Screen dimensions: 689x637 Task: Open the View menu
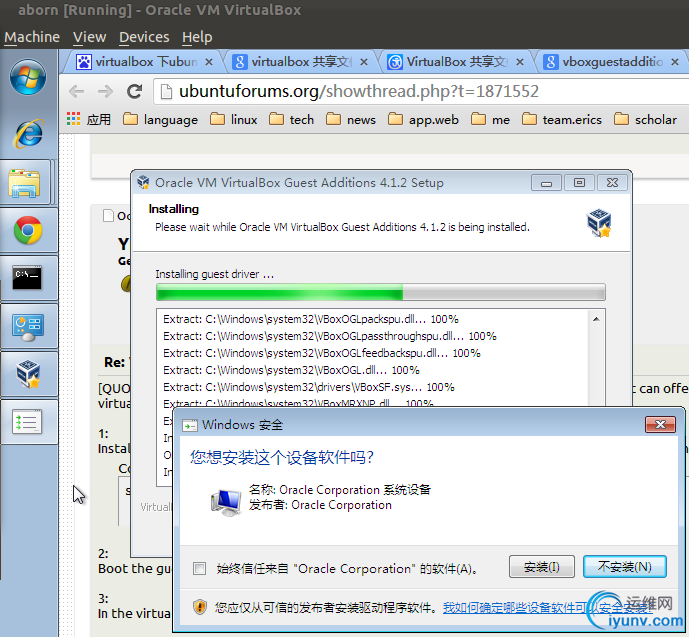click(x=90, y=37)
